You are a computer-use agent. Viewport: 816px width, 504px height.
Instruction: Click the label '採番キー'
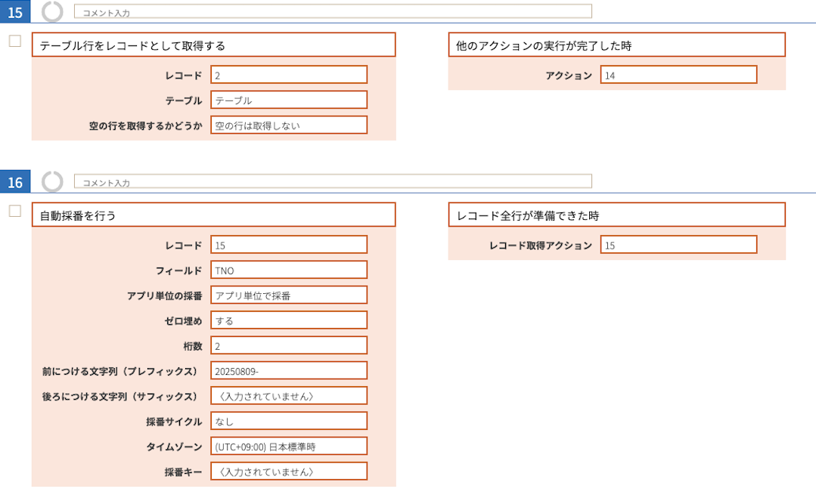point(183,472)
